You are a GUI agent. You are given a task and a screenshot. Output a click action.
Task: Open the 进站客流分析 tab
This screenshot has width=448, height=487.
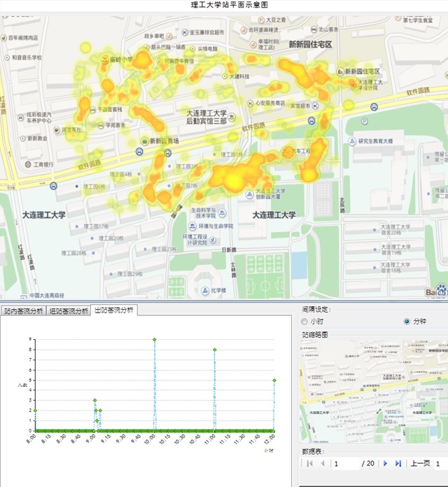click(69, 310)
